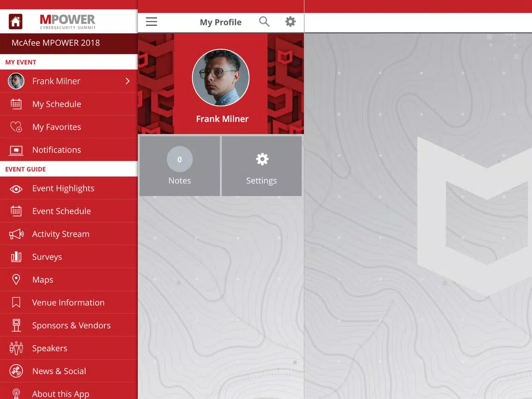Open Event Highlights menu item
The height and width of the screenshot is (399, 532).
(69, 188)
